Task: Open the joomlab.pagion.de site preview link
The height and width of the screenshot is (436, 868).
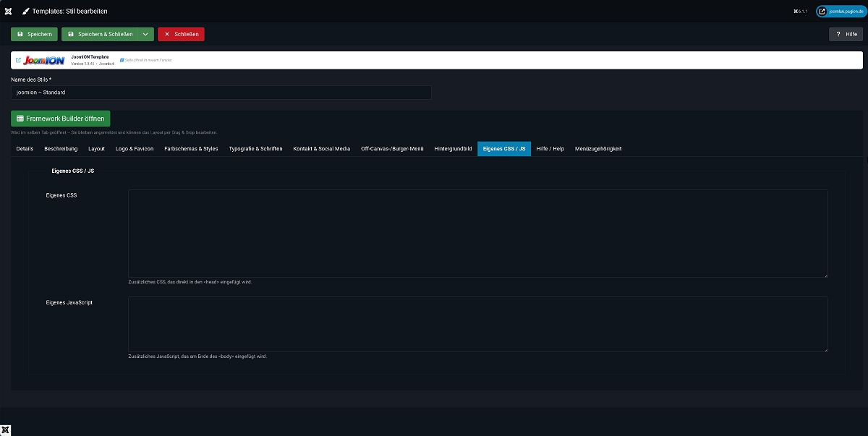Action: (841, 12)
